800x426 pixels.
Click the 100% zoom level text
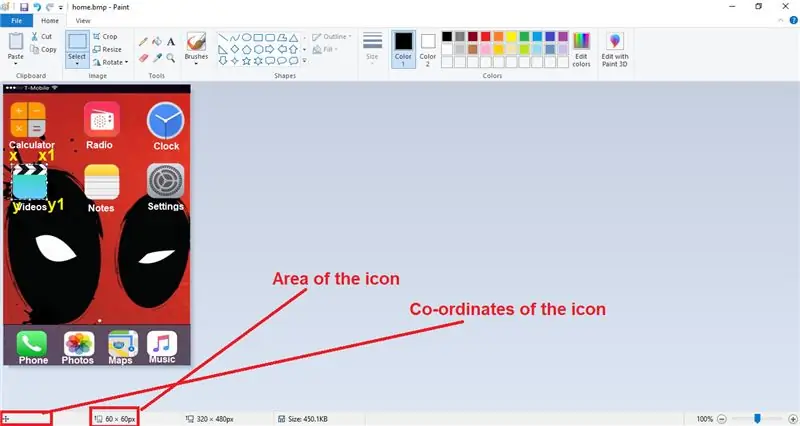[705, 419]
